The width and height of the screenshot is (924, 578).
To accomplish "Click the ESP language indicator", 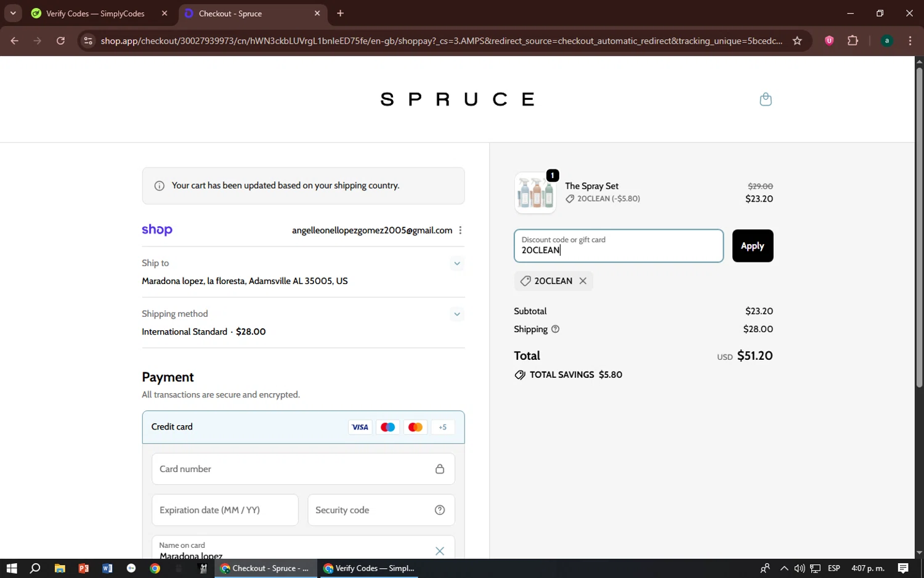I will (834, 568).
